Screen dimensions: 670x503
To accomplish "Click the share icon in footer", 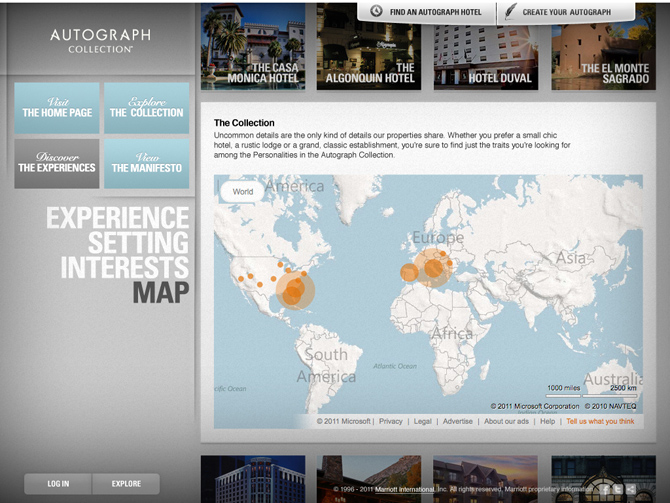I will [x=632, y=489].
